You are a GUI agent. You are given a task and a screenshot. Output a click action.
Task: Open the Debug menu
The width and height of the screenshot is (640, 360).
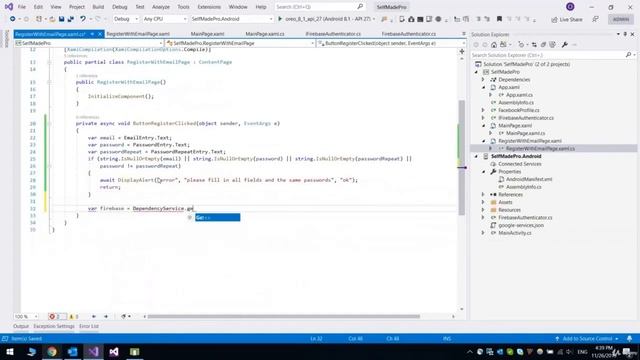click(x=119, y=7)
